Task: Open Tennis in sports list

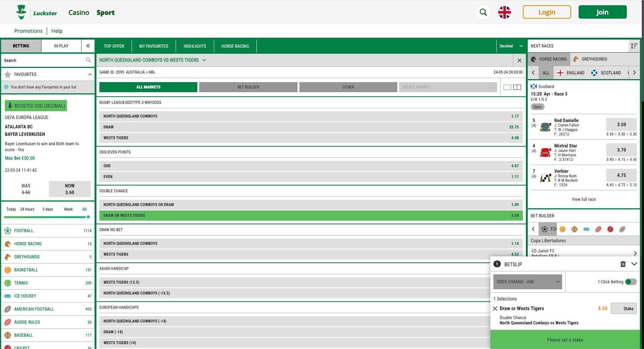Action: pos(48,283)
